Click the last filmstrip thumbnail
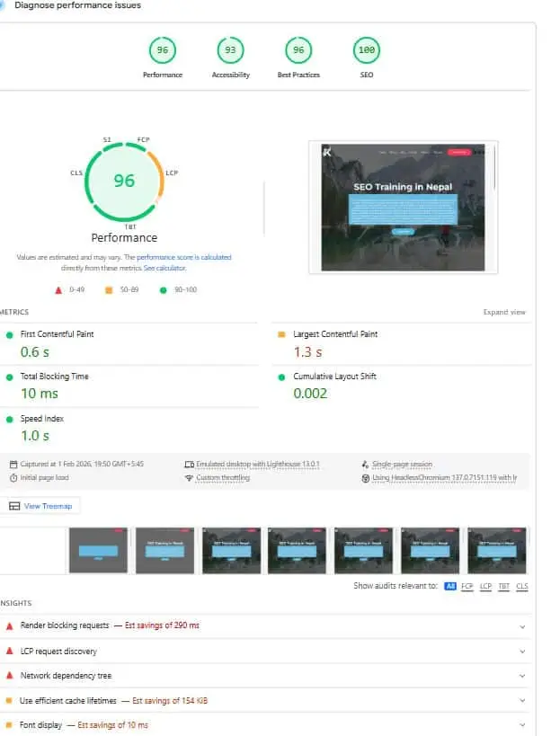This screenshot has width=560, height=736. click(497, 551)
